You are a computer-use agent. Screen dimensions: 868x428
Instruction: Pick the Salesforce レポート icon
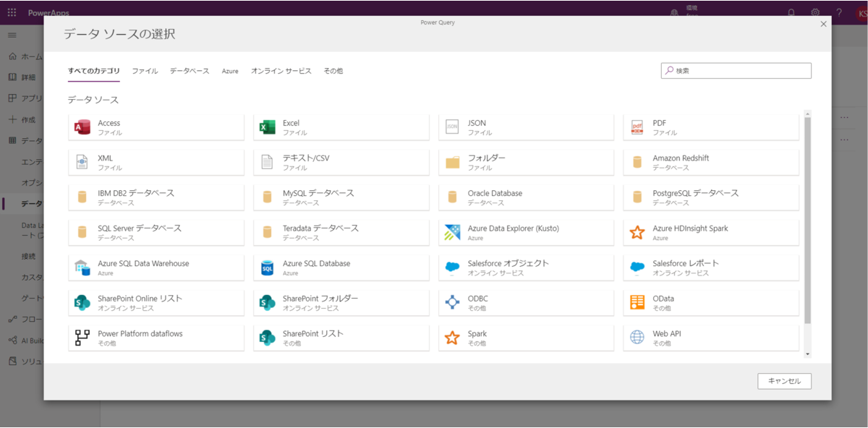(x=637, y=267)
